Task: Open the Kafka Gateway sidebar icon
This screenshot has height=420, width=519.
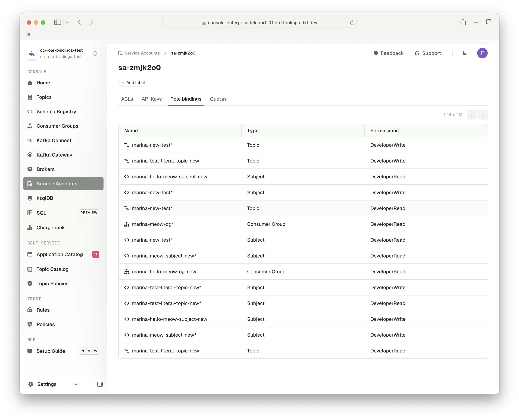Action: pos(30,155)
